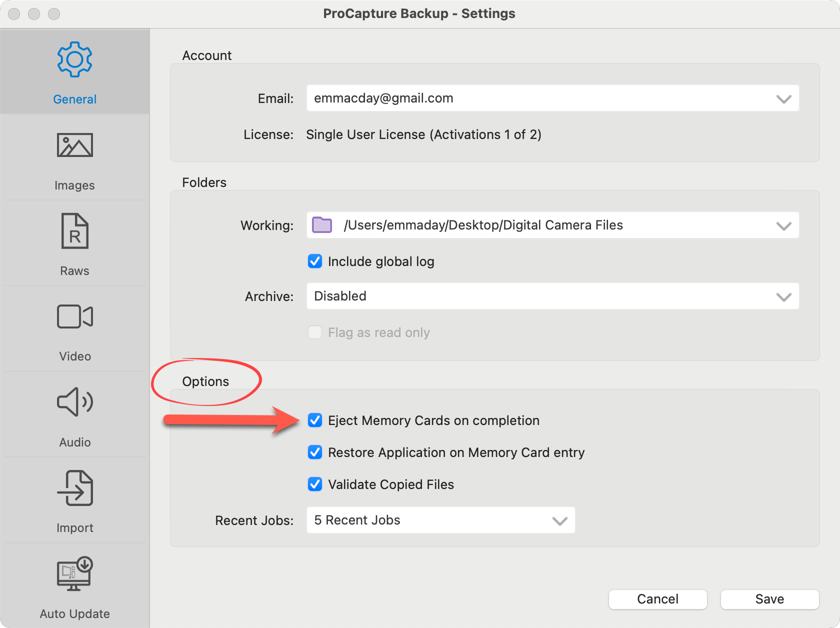This screenshot has height=628, width=840.
Task: Click the purple Working folder icon
Action: (x=322, y=225)
